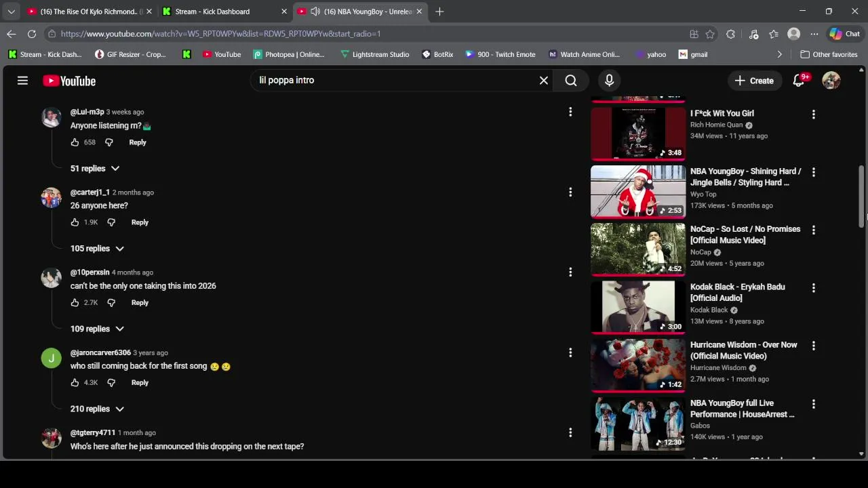
Task: Open Kodak Black Erykah Badu video title
Action: coord(738,292)
